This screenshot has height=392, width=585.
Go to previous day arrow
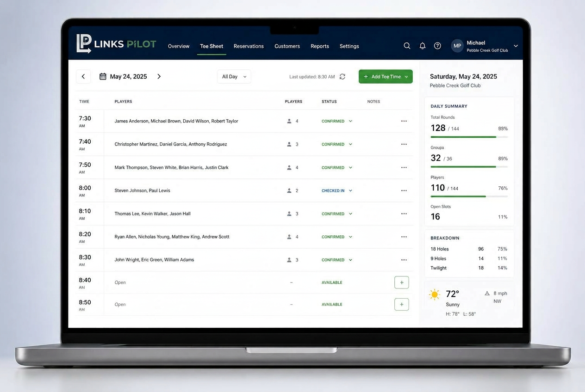pyautogui.click(x=83, y=77)
